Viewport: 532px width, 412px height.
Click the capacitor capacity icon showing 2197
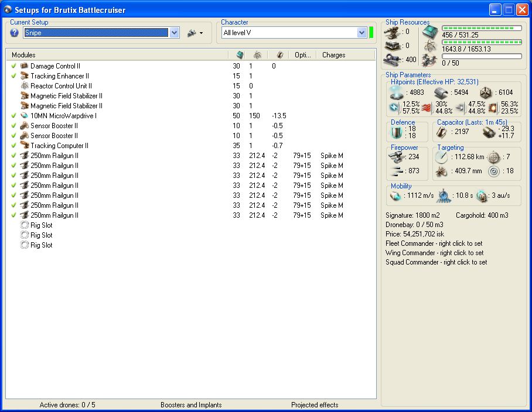click(x=441, y=132)
